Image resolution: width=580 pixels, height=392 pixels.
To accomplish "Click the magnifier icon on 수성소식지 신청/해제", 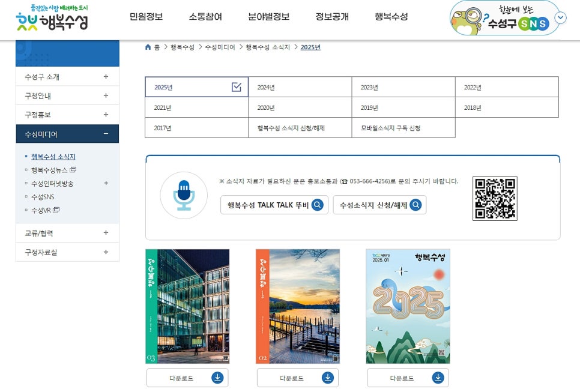I will pyautogui.click(x=415, y=205).
